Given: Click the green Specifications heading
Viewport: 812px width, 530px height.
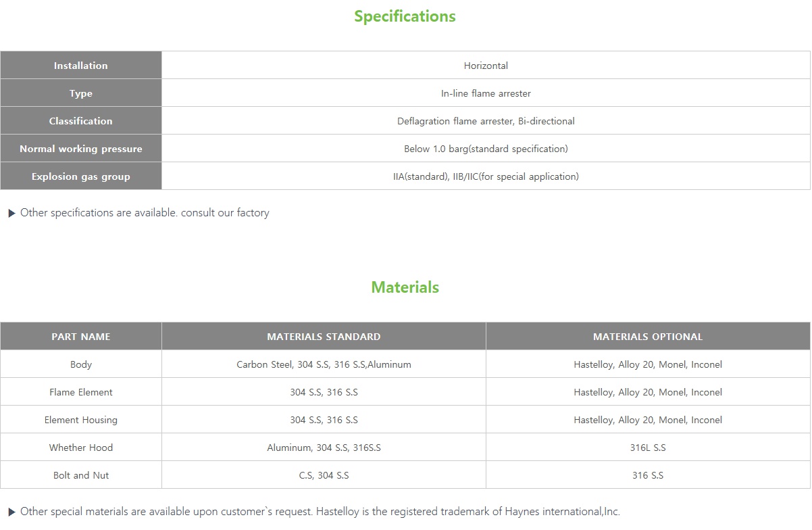Looking at the screenshot, I should 405,16.
